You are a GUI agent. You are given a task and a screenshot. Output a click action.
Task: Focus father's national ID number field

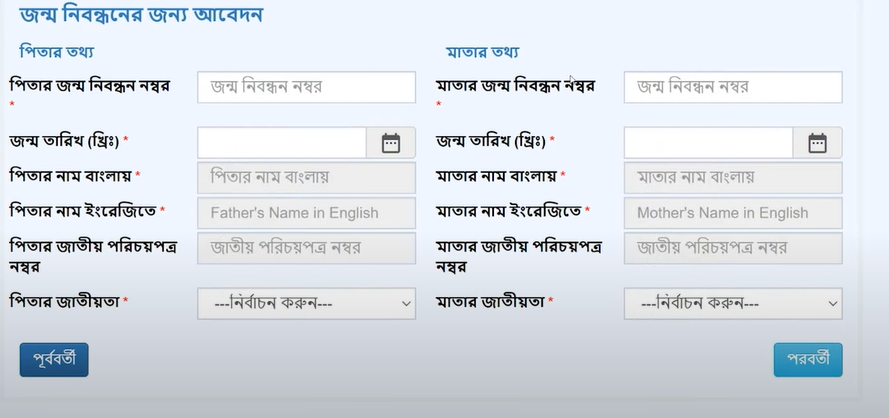coord(306,248)
